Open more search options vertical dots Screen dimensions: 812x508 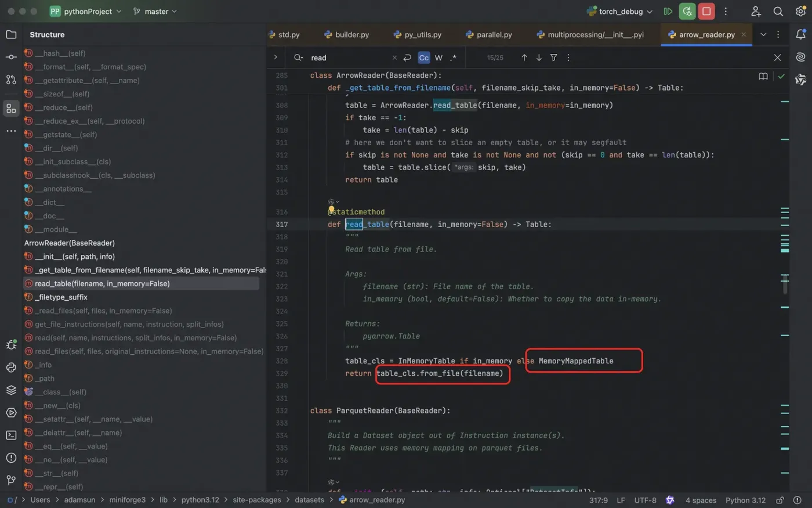[568, 57]
